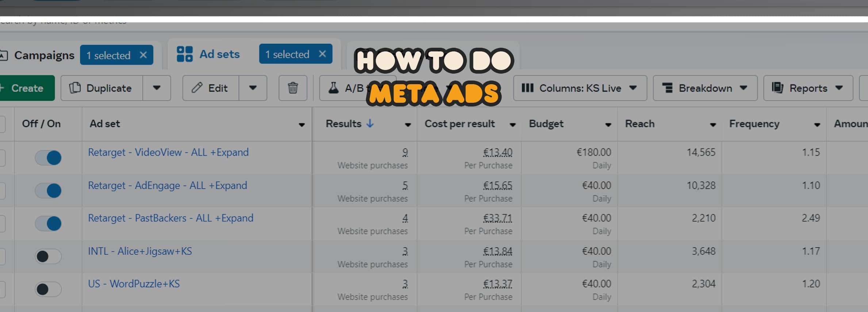Image resolution: width=868 pixels, height=312 pixels.
Task: Click the 2.49 frequency value
Action: click(811, 218)
